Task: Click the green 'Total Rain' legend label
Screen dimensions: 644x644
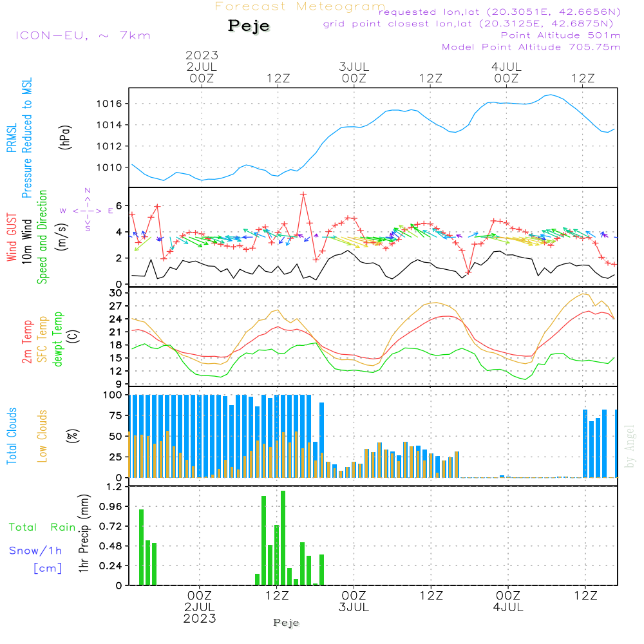Action: (43, 527)
